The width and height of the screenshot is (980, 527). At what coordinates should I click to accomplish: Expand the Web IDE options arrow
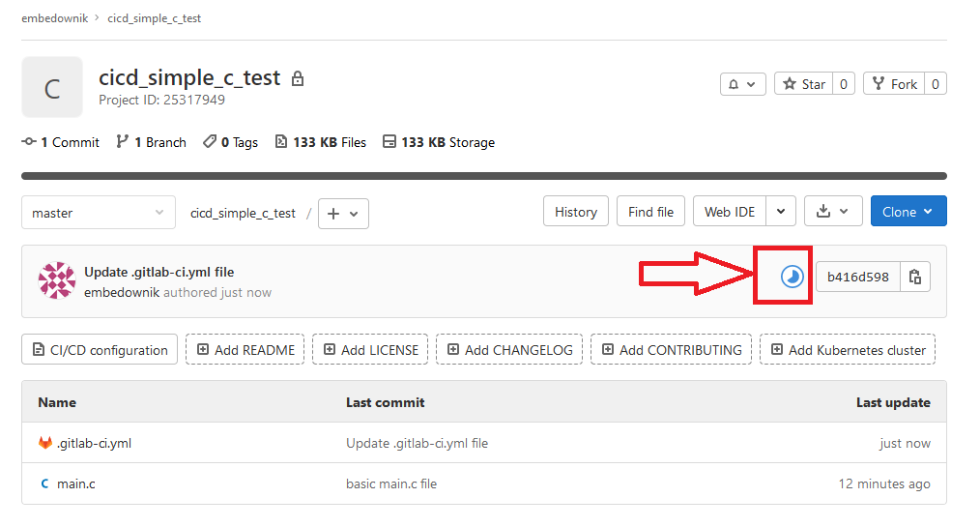tap(782, 212)
